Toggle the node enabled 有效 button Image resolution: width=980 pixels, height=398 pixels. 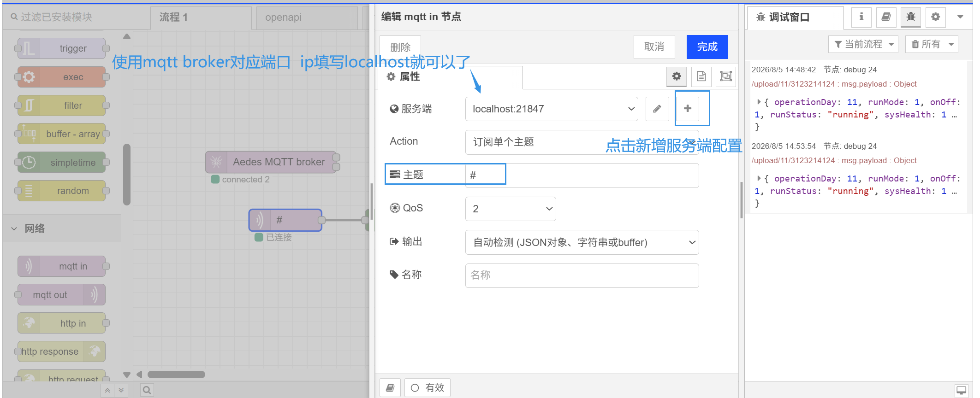428,388
